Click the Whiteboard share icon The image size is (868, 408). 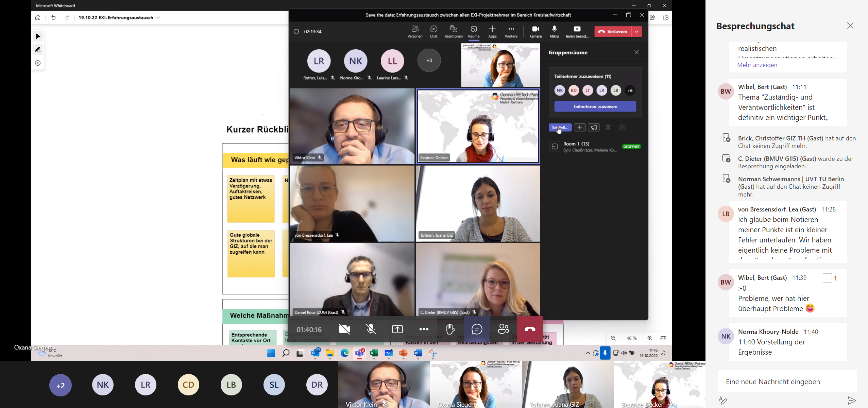point(652,18)
